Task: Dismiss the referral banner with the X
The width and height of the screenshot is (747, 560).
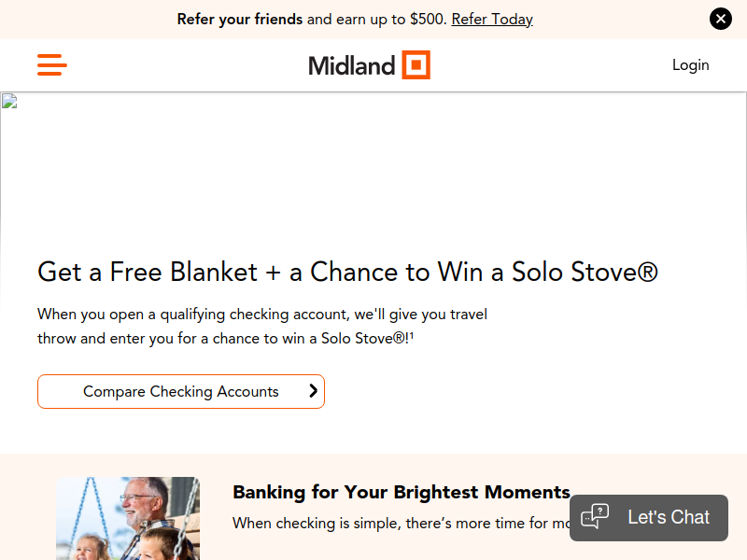Action: [720, 19]
